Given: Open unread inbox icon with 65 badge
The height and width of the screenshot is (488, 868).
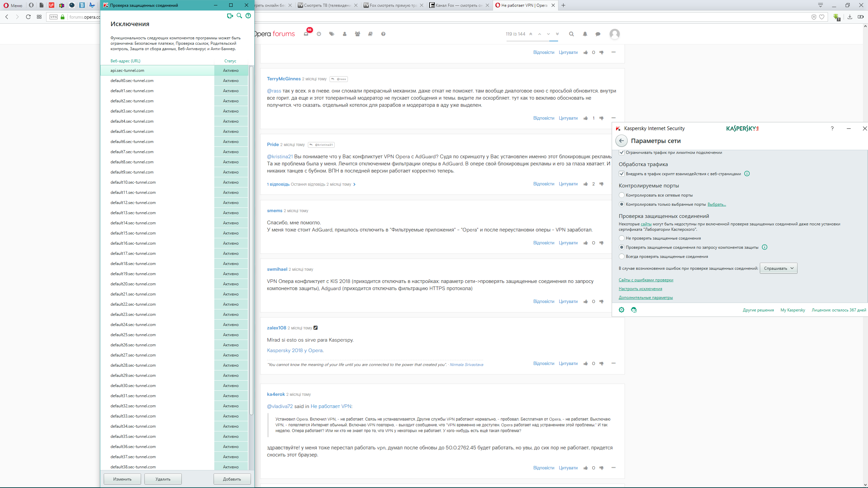Looking at the screenshot, I should click(x=306, y=34).
